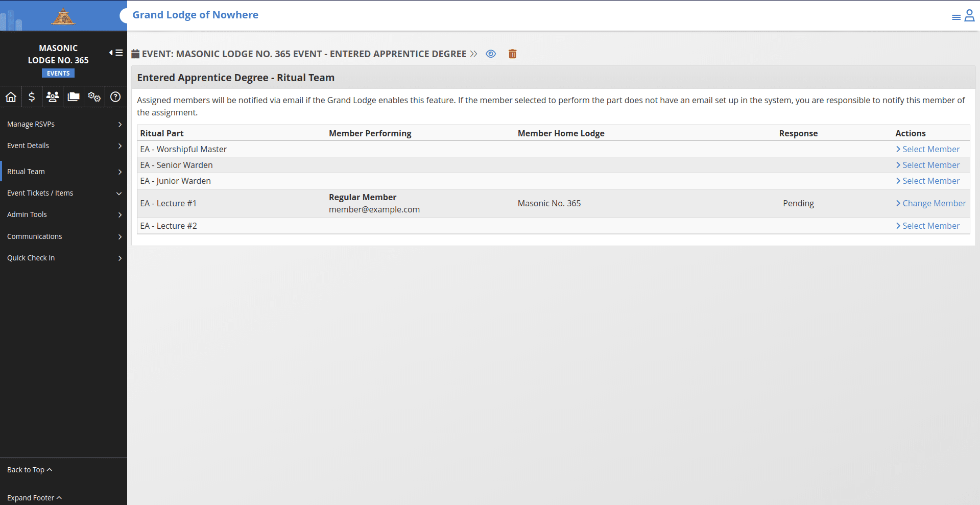Screen dimensions: 980x505
Task: Expand the Quick Check In chevron
Action: [120, 258]
